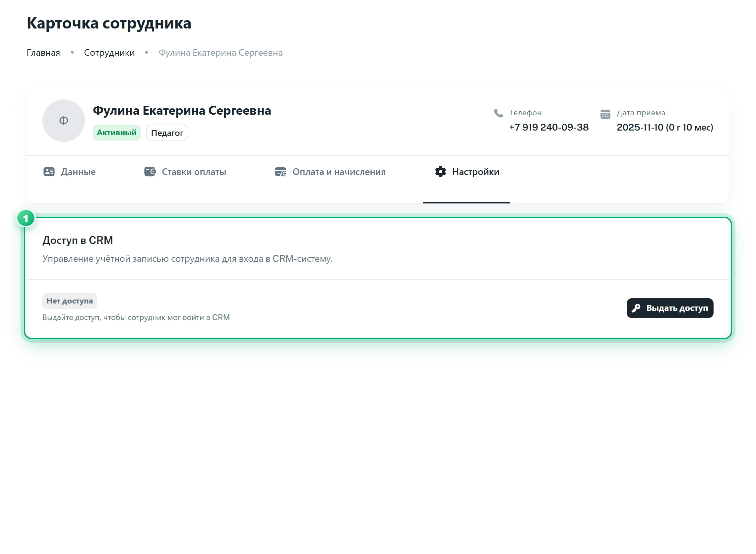Image resolution: width=756 pixels, height=554 pixels.
Task: Click the grey Фулина Екатерина Сергеевна breadcrumb
Action: 221,53
